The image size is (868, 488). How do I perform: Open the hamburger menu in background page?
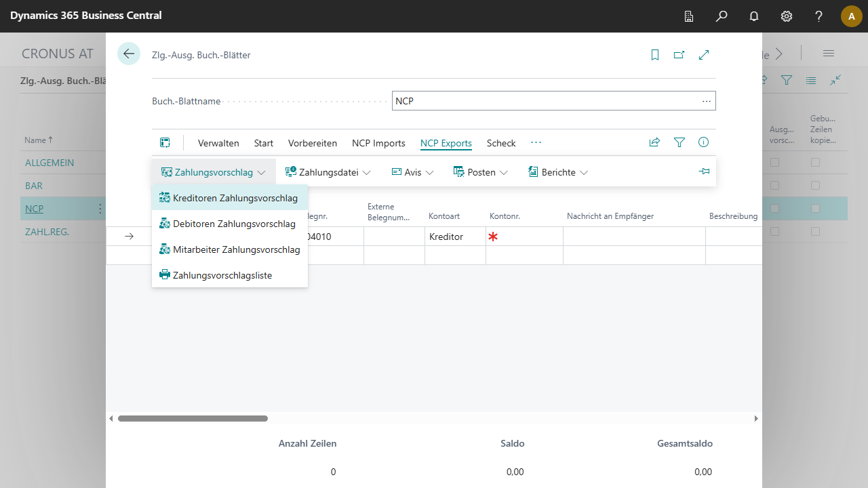829,54
